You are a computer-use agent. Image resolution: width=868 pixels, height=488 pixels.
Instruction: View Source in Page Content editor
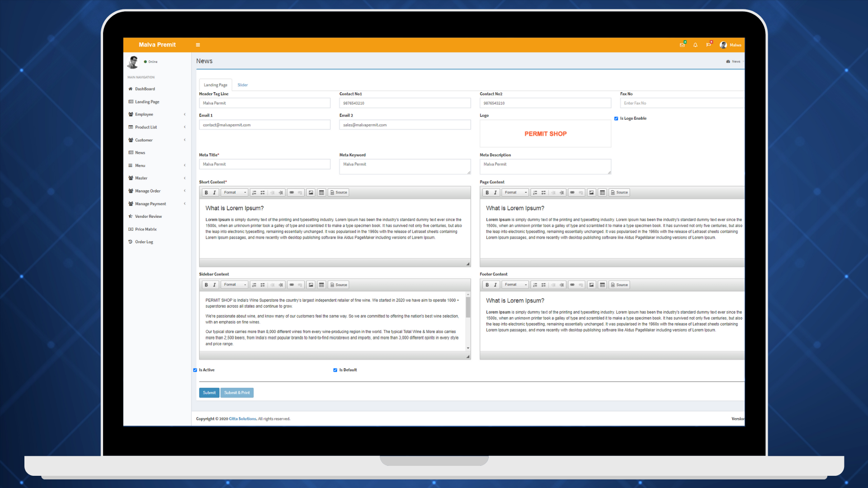tap(619, 192)
